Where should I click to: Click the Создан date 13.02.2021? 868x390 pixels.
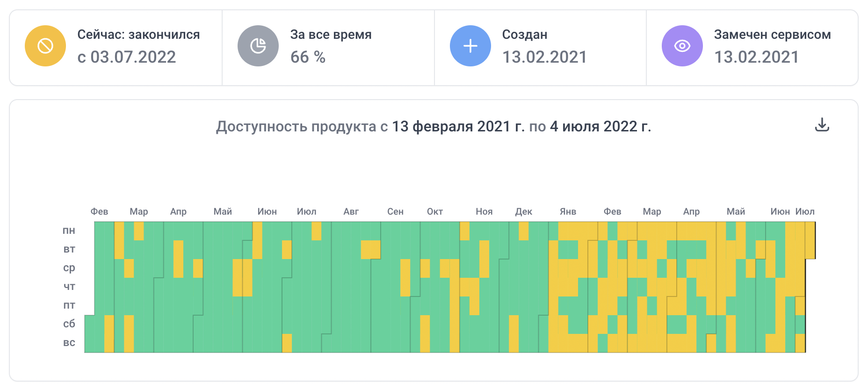click(544, 57)
